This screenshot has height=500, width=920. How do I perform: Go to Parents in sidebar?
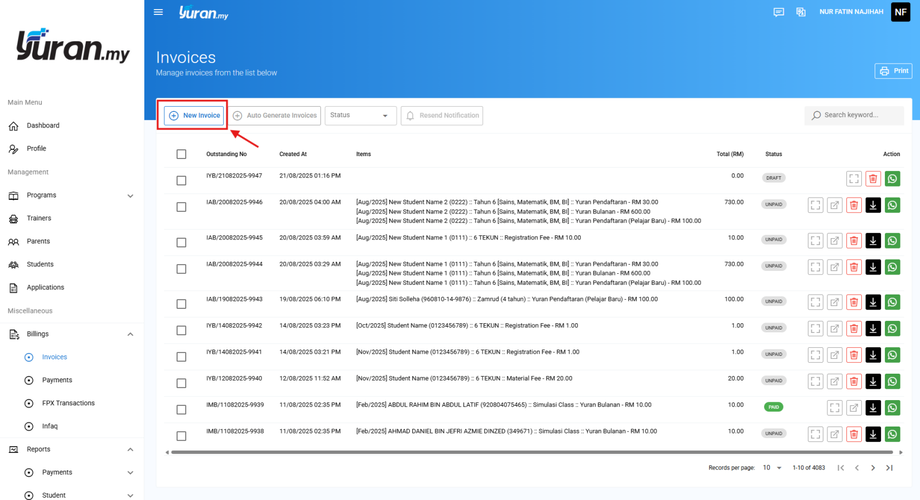coord(38,241)
